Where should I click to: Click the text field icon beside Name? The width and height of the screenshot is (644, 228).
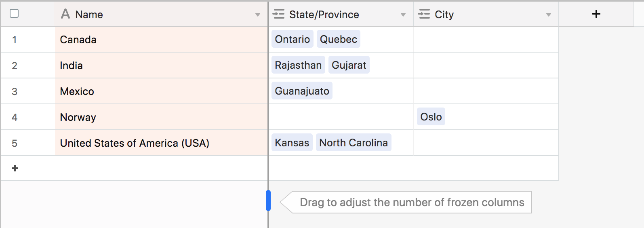coord(65,14)
